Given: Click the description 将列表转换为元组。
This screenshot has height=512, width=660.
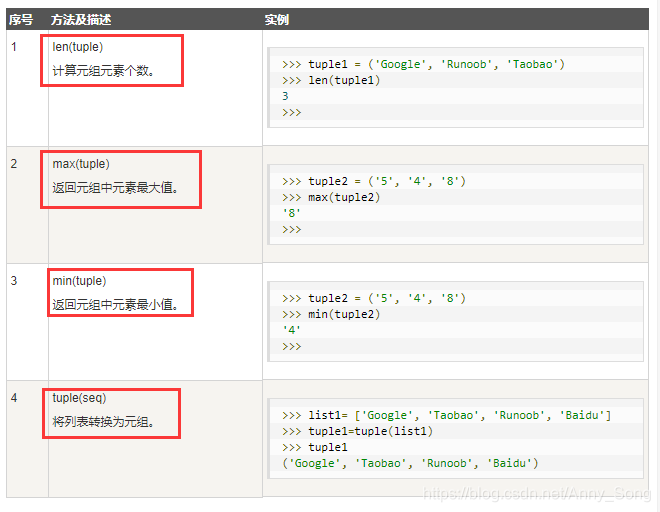Looking at the screenshot, I should point(104,421).
